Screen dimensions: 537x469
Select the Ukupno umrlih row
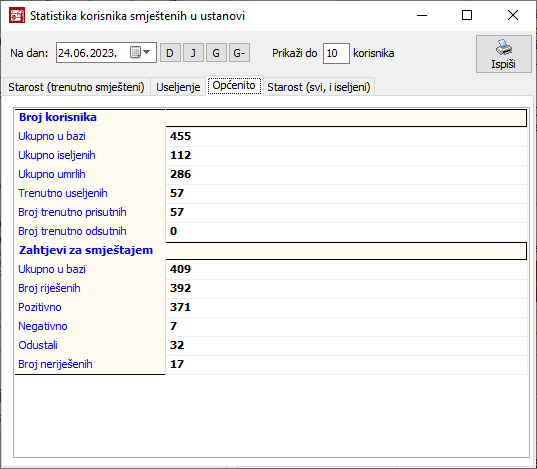[x=271, y=174]
